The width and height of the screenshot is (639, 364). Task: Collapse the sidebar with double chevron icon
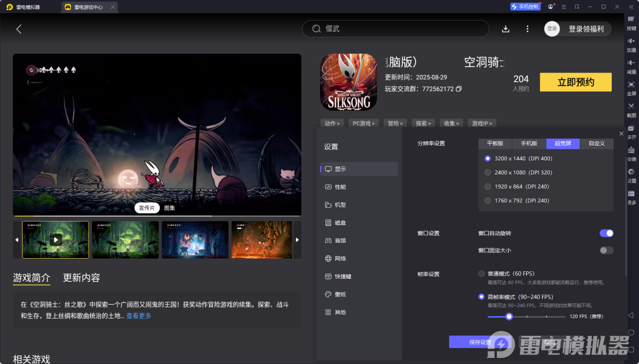tap(631, 7)
